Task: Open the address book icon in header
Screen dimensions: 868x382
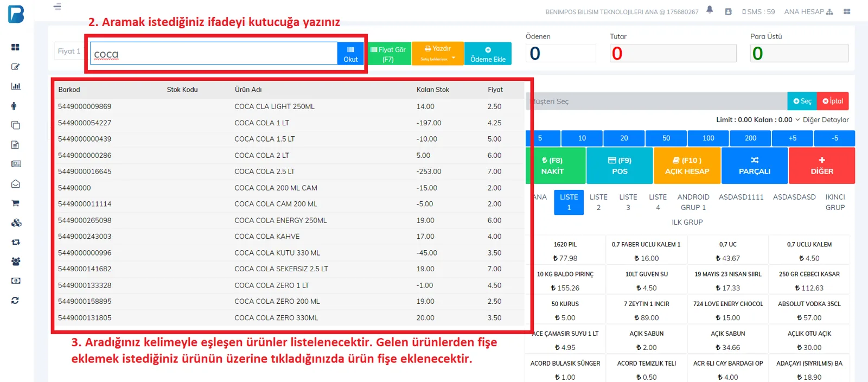Action: click(728, 11)
